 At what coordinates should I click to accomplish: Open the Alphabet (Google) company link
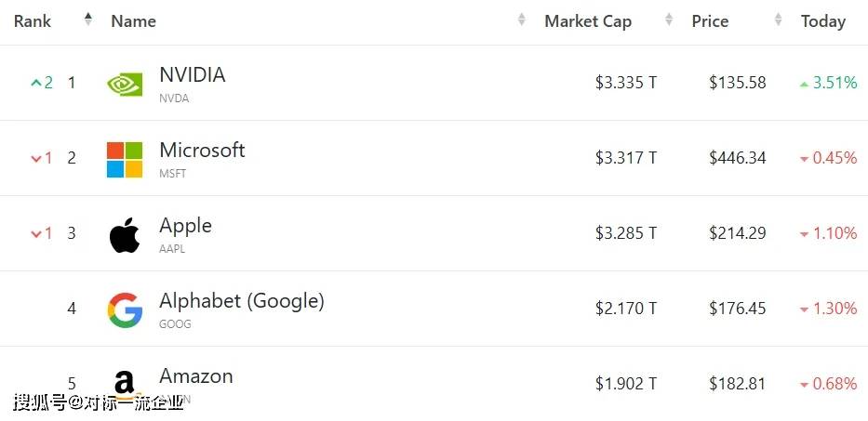(242, 301)
